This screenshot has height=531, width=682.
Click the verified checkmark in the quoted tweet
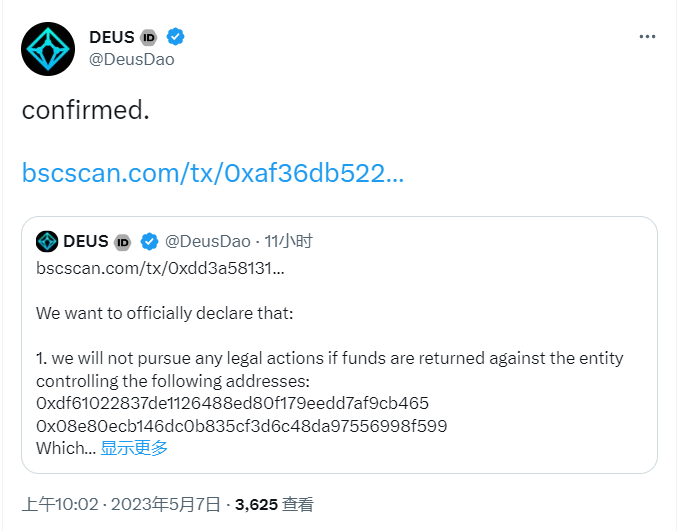click(149, 242)
